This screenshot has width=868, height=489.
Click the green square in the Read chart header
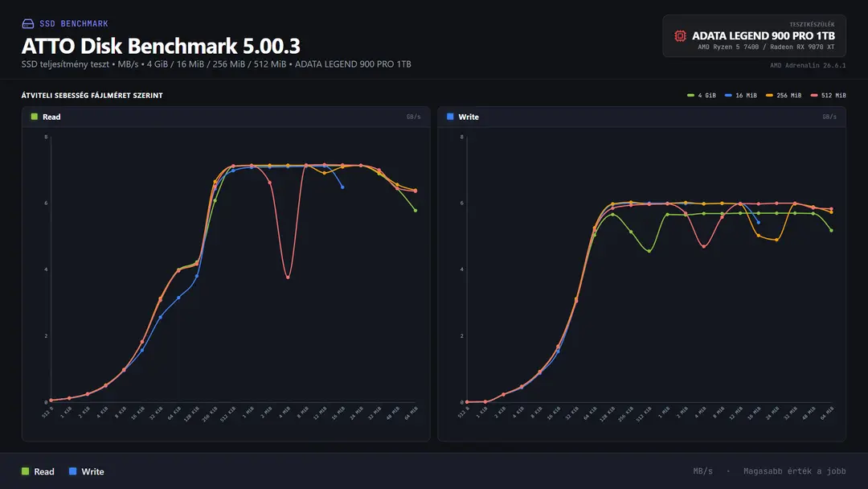coord(35,117)
